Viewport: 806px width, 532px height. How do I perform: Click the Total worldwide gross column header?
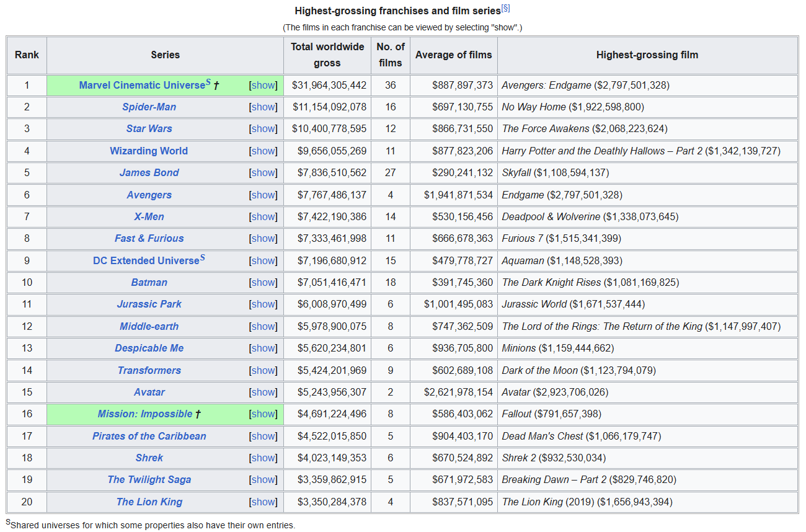327,55
